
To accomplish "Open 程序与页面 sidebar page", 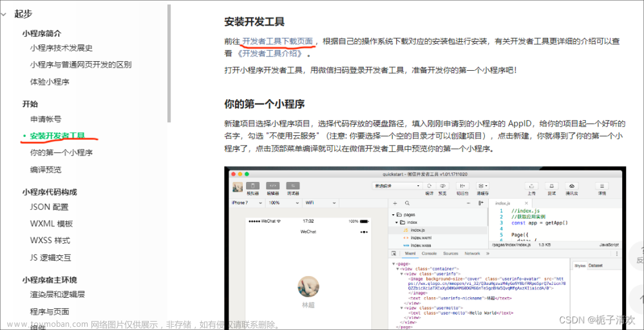I will click(x=50, y=311).
